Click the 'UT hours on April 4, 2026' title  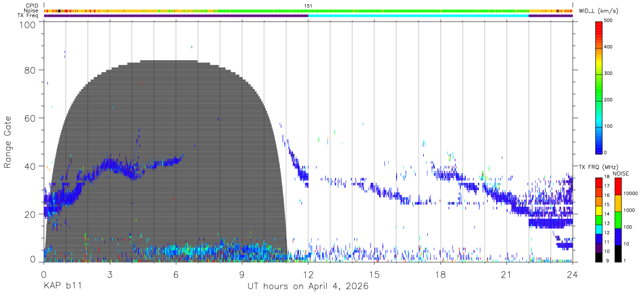click(308, 287)
